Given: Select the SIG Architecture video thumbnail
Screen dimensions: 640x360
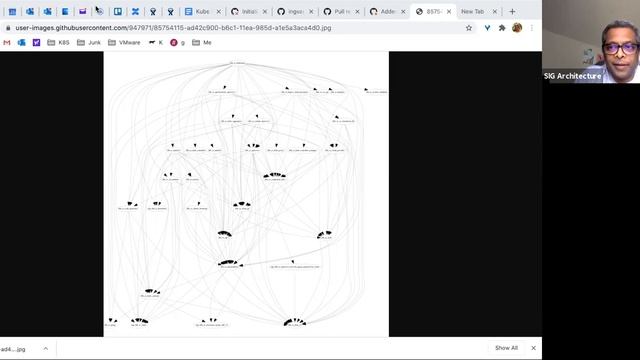Looking at the screenshot, I should pos(591,42).
